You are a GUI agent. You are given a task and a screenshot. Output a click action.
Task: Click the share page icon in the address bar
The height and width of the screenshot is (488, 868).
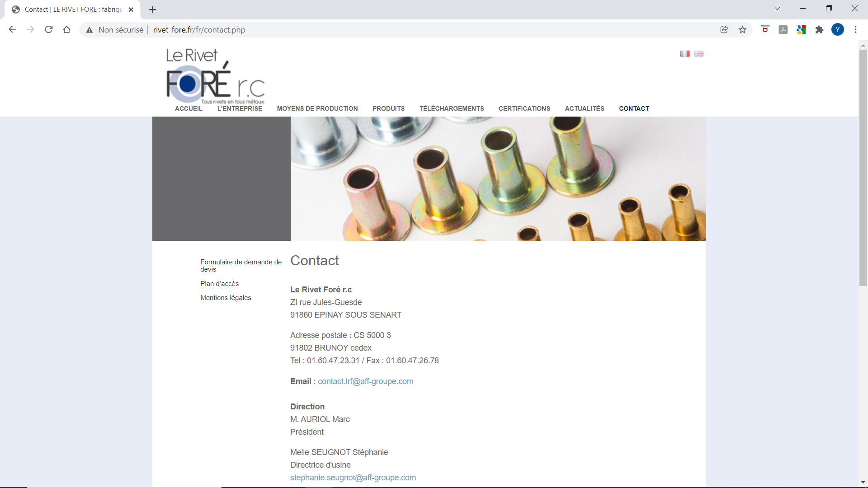click(x=724, y=30)
